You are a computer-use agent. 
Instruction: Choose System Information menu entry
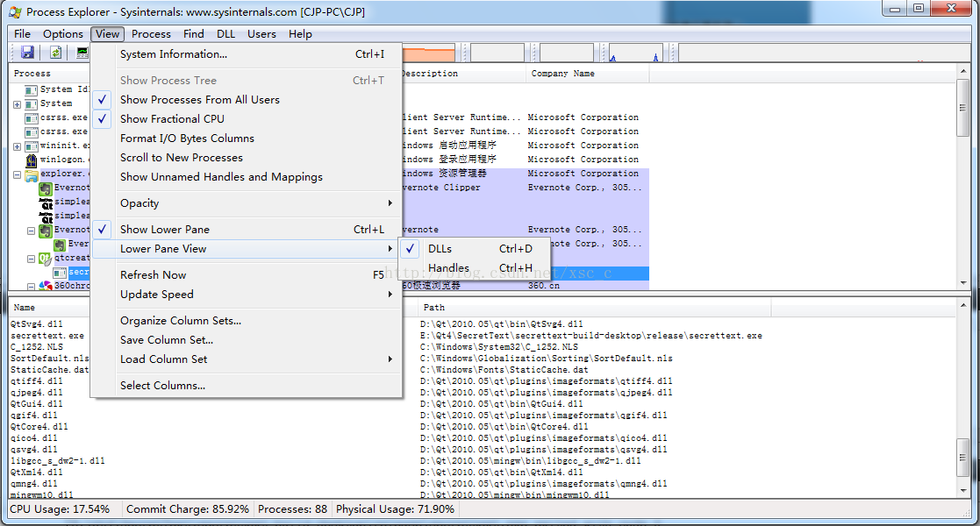point(247,54)
